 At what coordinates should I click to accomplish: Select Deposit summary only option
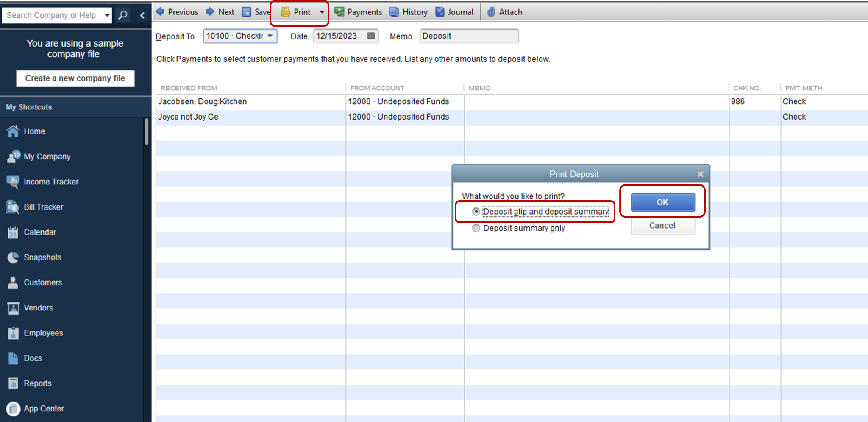coord(476,228)
